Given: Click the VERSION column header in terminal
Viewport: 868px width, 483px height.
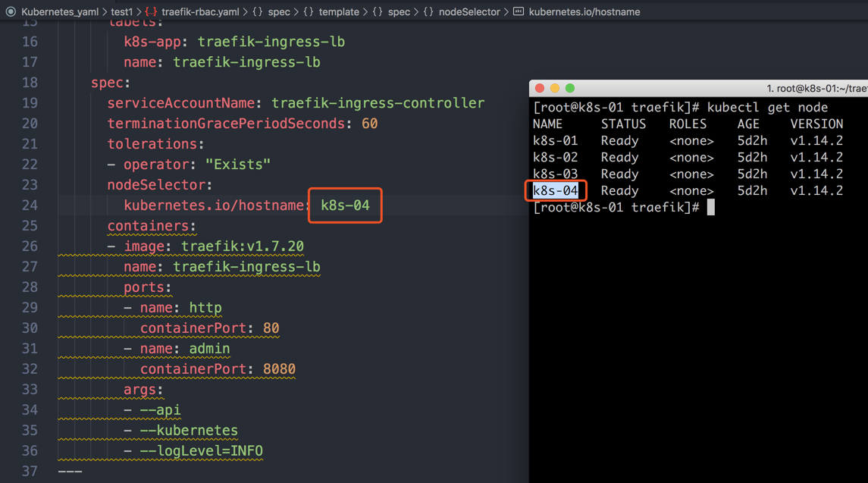Looking at the screenshot, I should pyautogui.click(x=816, y=124).
